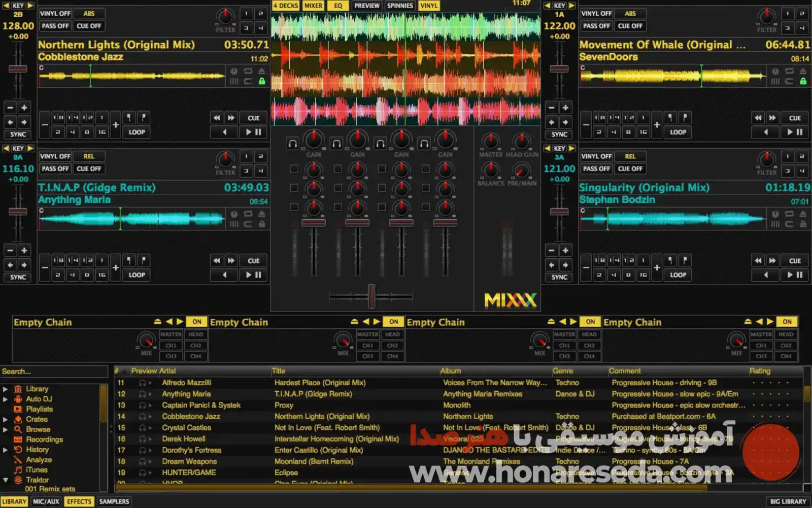This screenshot has height=508, width=812.
Task: Expand the History tree node
Action: click(x=5, y=450)
